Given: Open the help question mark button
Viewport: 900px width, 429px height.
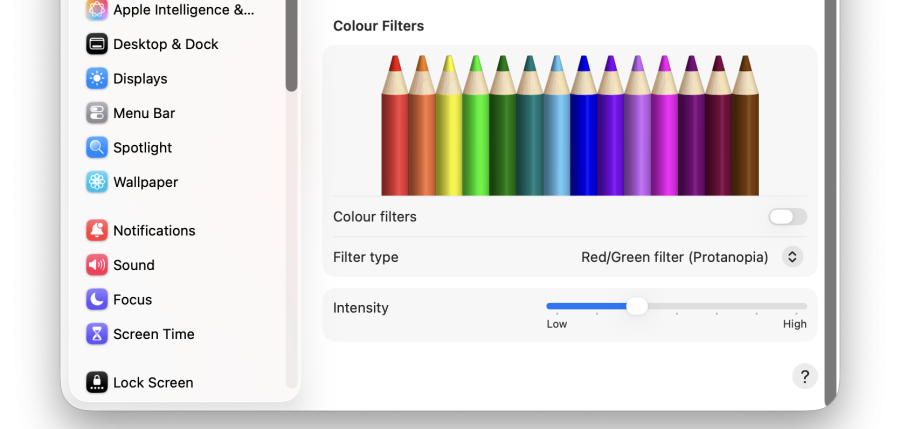Looking at the screenshot, I should [805, 377].
